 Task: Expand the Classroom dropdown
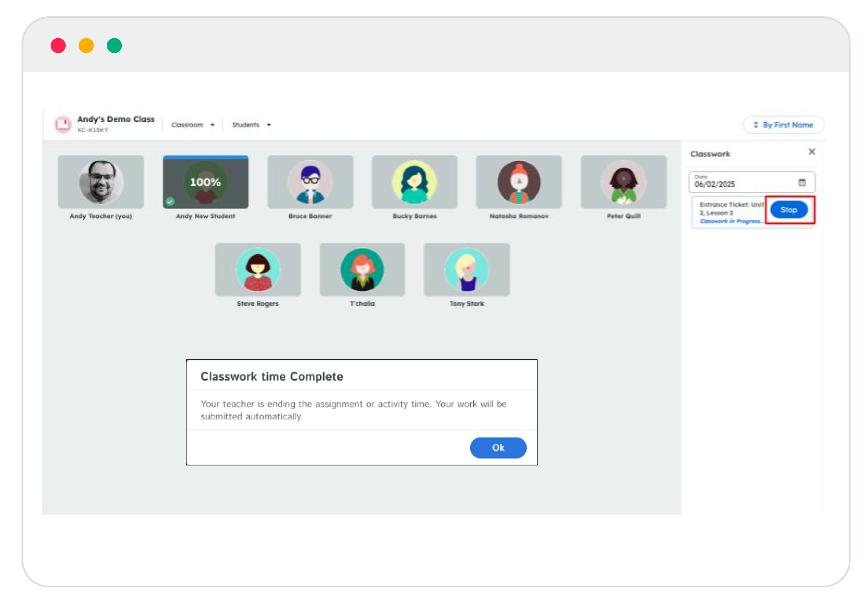click(193, 125)
